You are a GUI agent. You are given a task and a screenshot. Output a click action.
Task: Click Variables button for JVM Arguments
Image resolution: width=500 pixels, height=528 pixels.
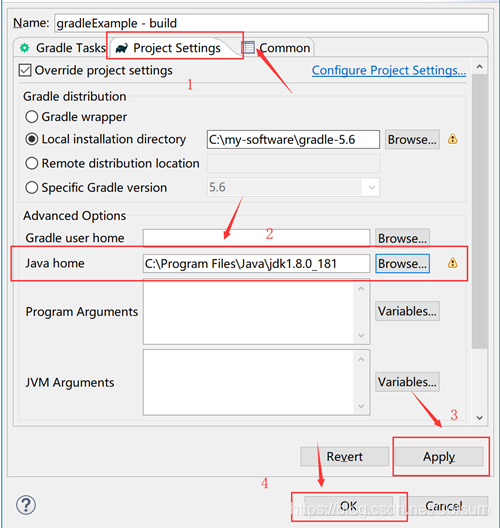(x=407, y=382)
